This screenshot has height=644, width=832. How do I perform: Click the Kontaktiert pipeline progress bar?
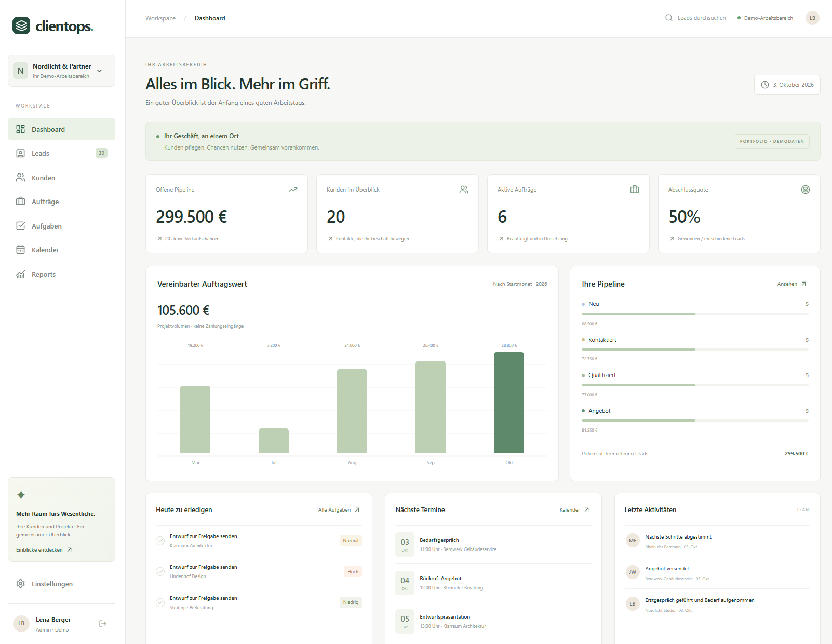[695, 350]
